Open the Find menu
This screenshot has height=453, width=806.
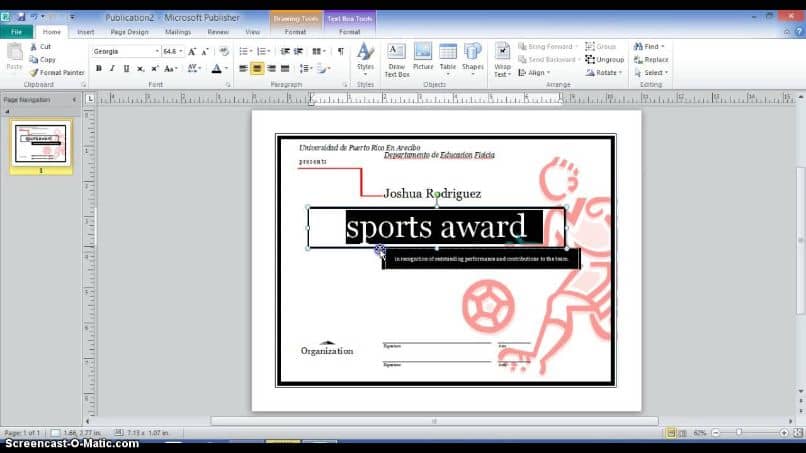point(649,47)
